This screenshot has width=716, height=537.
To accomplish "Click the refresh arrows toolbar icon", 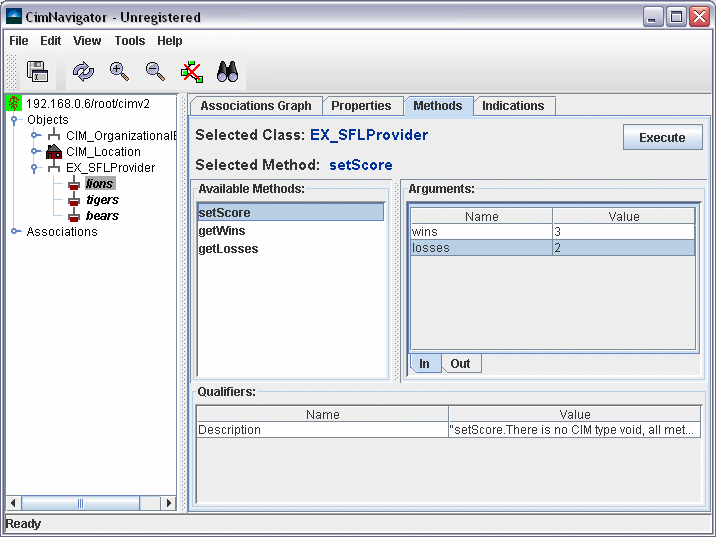I will click(84, 71).
